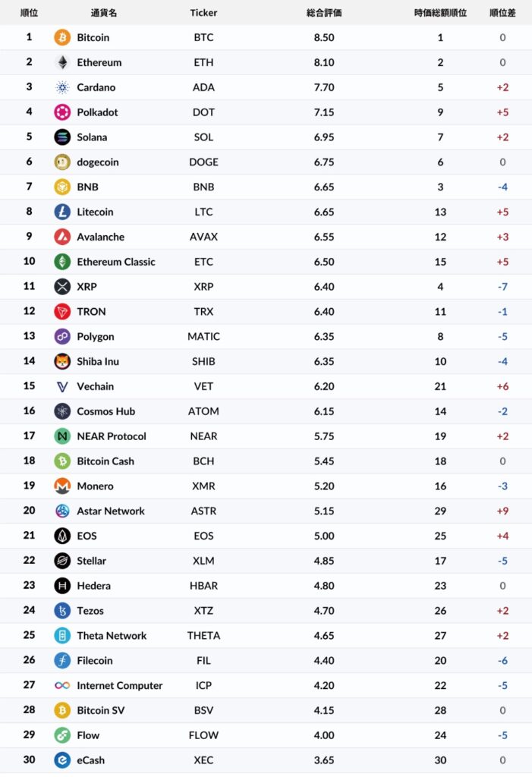The width and height of the screenshot is (532, 777).
Task: Click the Bitcoin coin icon
Action: pyautogui.click(x=62, y=37)
